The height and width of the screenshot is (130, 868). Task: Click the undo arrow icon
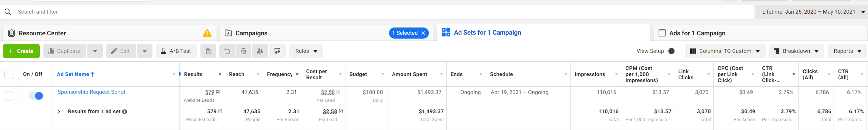coord(227,51)
